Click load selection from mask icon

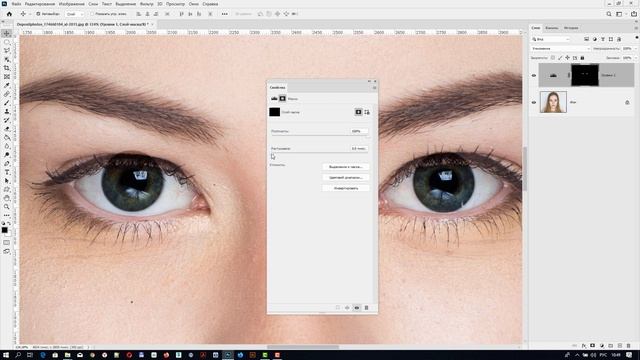[338, 308]
